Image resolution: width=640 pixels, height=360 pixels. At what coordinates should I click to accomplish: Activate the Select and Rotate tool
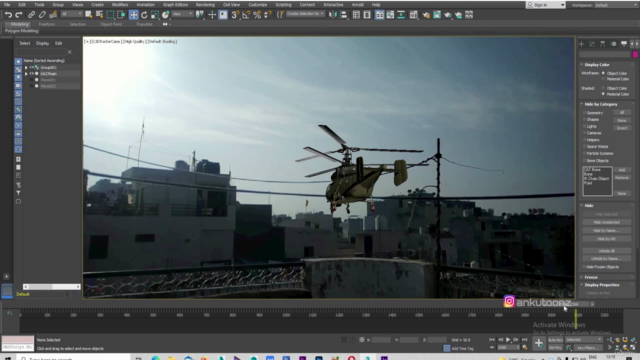click(x=144, y=15)
